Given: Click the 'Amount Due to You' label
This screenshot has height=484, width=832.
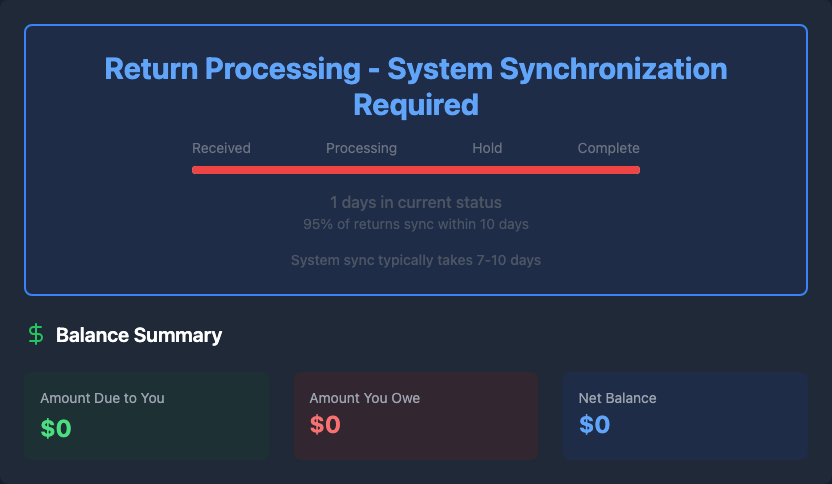Looking at the screenshot, I should [x=102, y=398].
